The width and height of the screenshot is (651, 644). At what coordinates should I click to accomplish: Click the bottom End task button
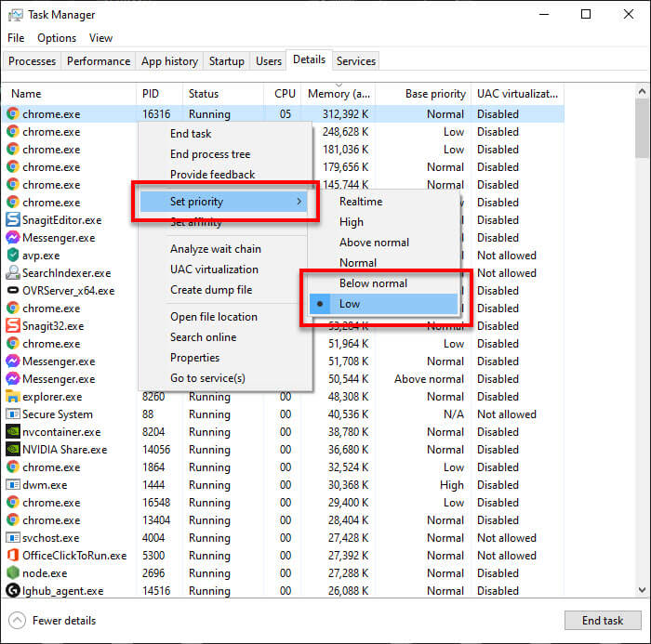click(603, 621)
